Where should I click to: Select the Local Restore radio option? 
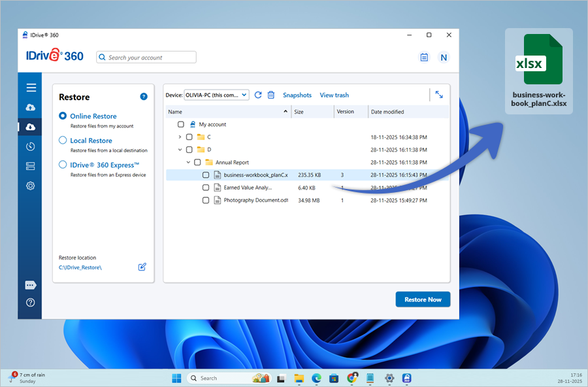pyautogui.click(x=63, y=141)
